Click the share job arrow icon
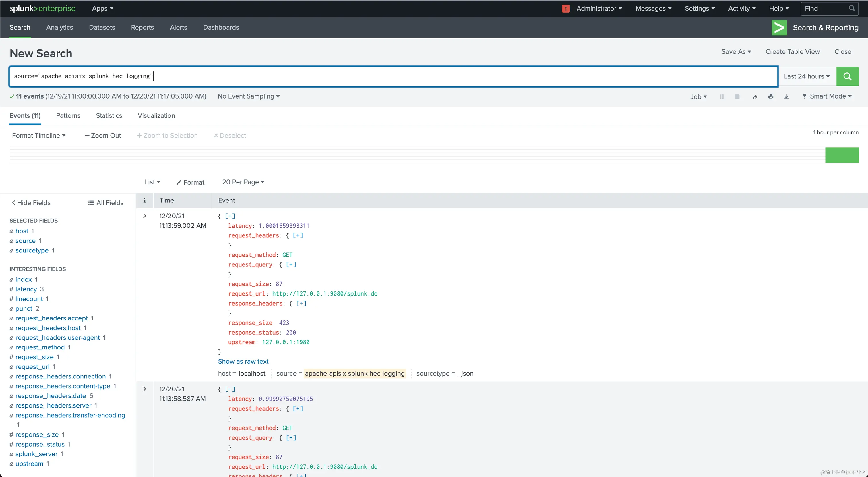Viewport: 868px width, 477px height. click(755, 97)
